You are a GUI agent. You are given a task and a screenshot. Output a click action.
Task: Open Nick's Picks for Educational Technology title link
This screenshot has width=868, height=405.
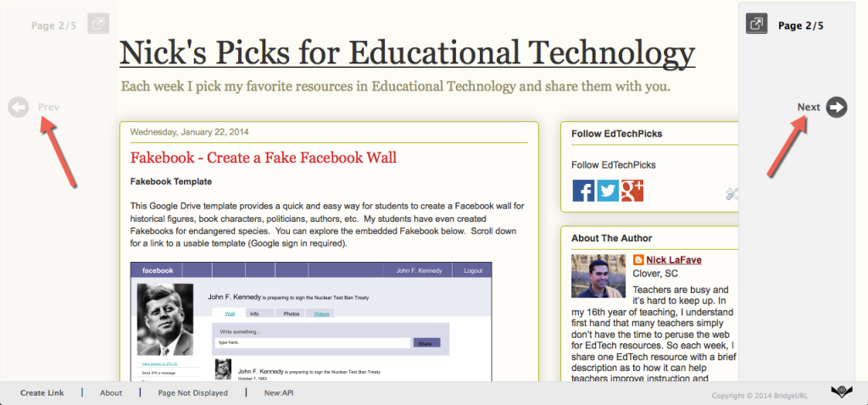pyautogui.click(x=408, y=53)
